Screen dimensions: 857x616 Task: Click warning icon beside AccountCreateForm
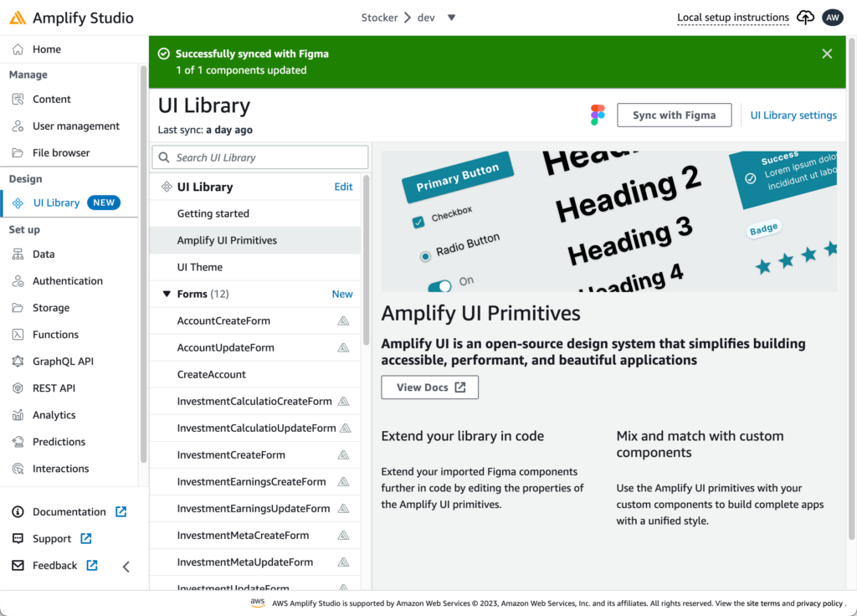343,321
